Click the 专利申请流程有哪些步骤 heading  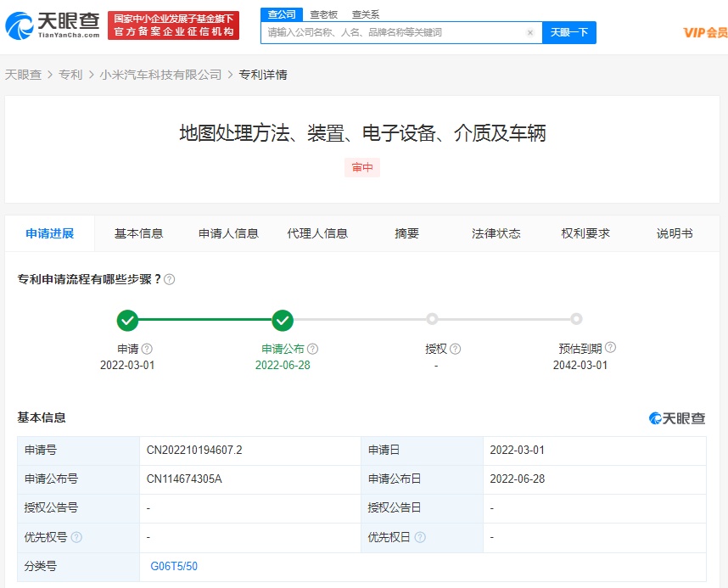click(89, 279)
